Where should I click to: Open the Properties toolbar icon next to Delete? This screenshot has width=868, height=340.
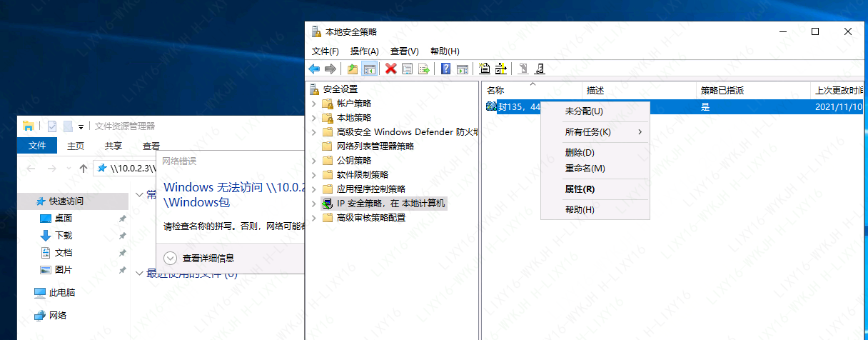(x=408, y=69)
